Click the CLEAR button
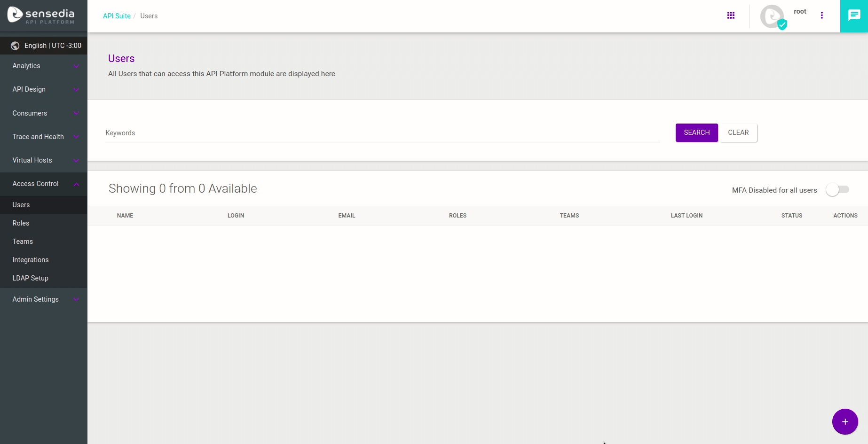The height and width of the screenshot is (444, 868). [x=738, y=132]
